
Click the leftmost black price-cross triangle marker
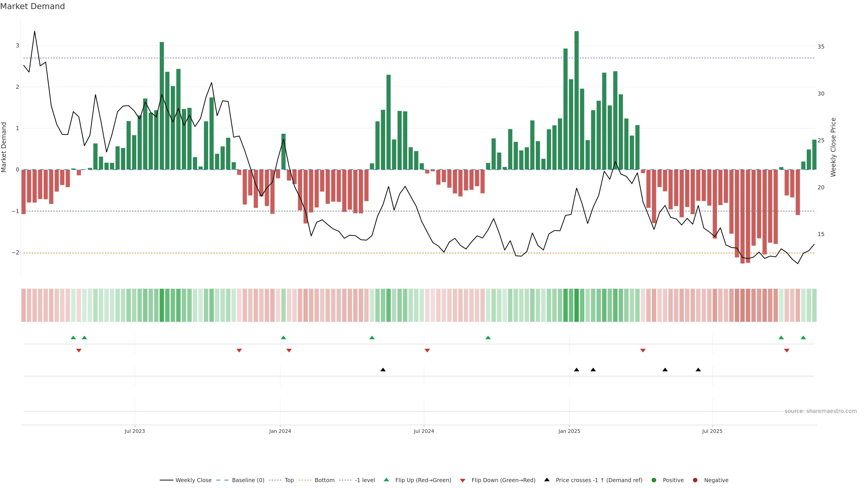[383, 369]
